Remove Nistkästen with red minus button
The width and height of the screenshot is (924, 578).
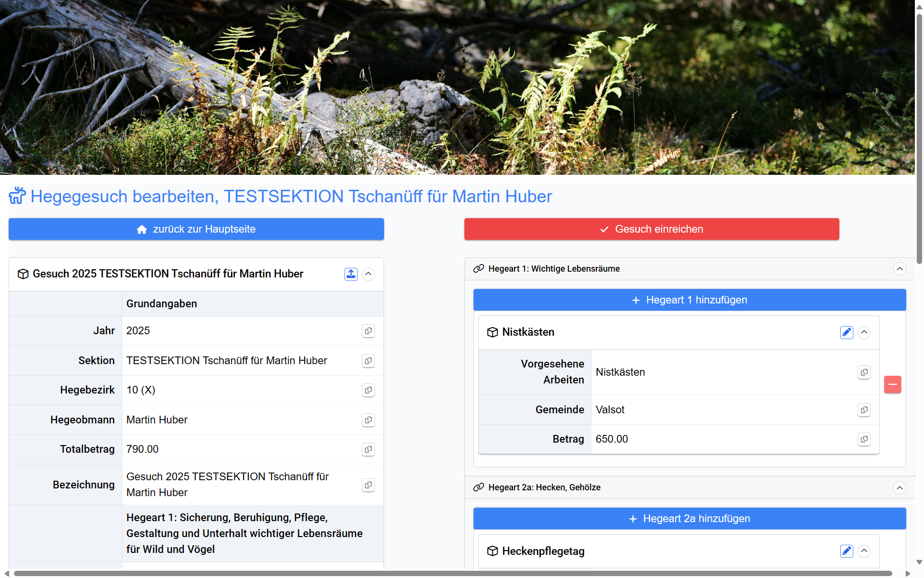coord(892,384)
